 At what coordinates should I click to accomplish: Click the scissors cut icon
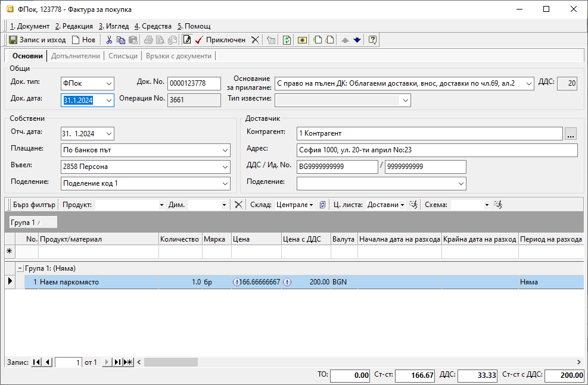(109, 40)
